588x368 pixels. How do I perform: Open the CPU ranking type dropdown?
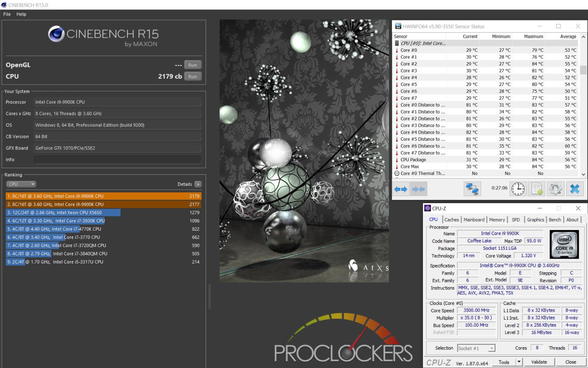click(21, 184)
